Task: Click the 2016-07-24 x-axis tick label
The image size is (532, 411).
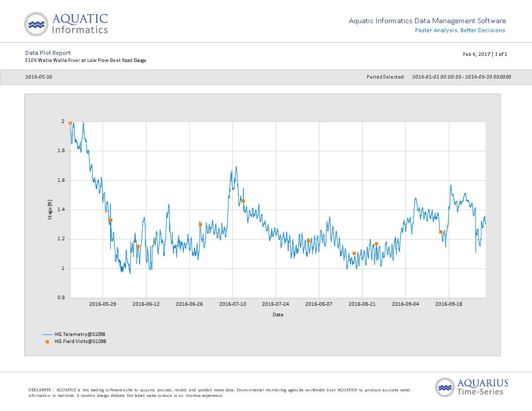Action: (276, 304)
